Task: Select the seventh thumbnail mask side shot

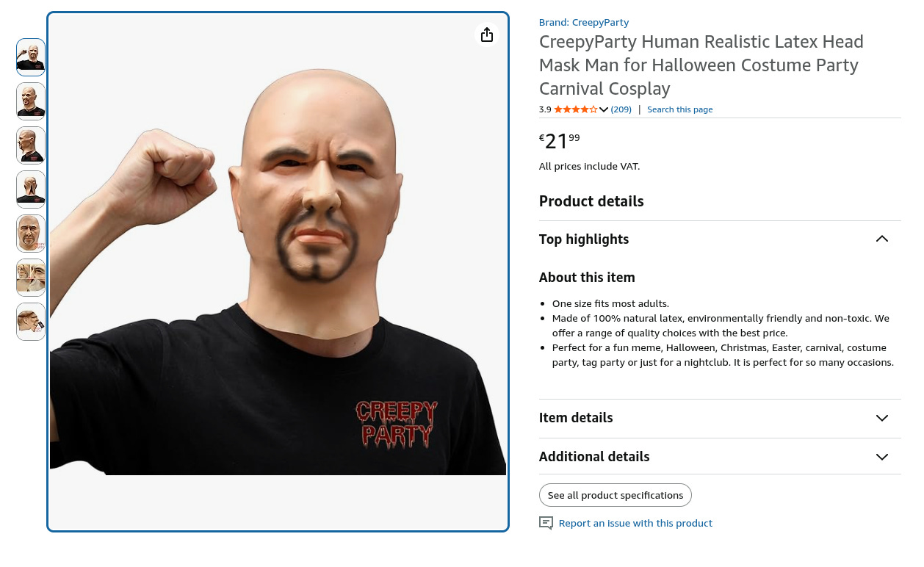Action: (x=31, y=322)
